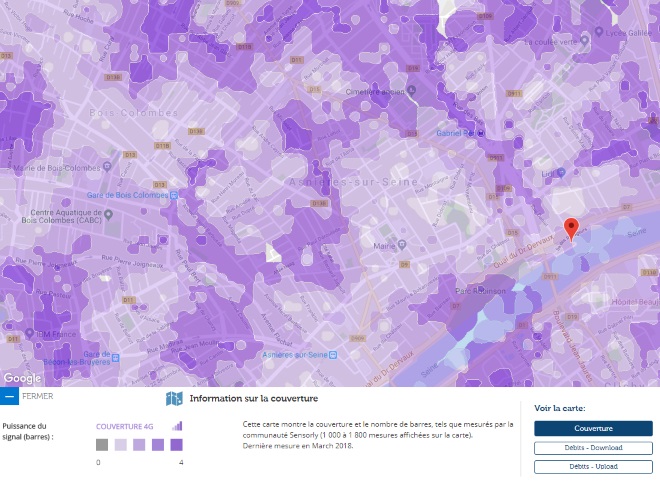Click the Centre Aquatique de Bois Colombes pin
Image resolution: width=660 pixels, height=488 pixels.
coord(108,215)
